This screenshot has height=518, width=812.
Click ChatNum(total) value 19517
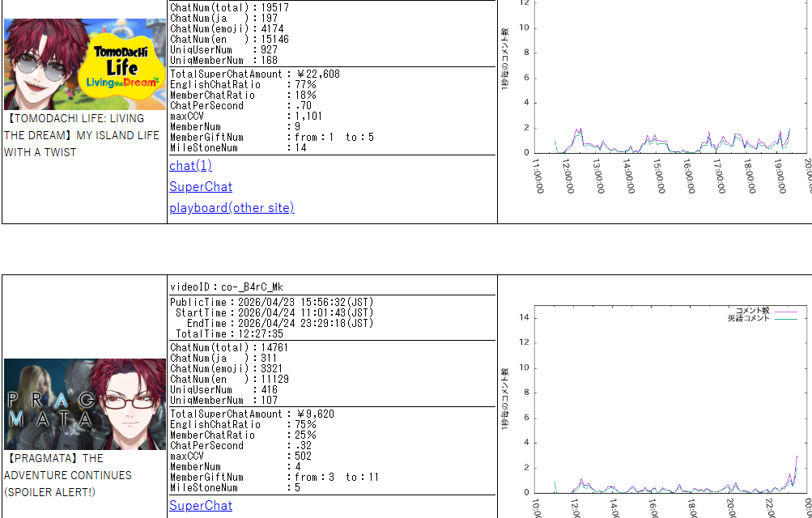coord(275,8)
